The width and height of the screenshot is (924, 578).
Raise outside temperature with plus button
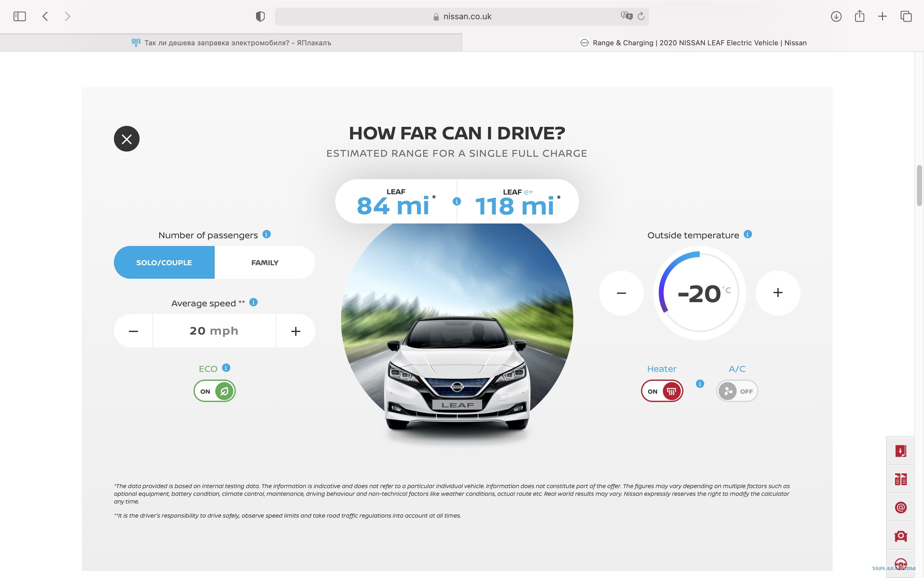[x=778, y=293]
